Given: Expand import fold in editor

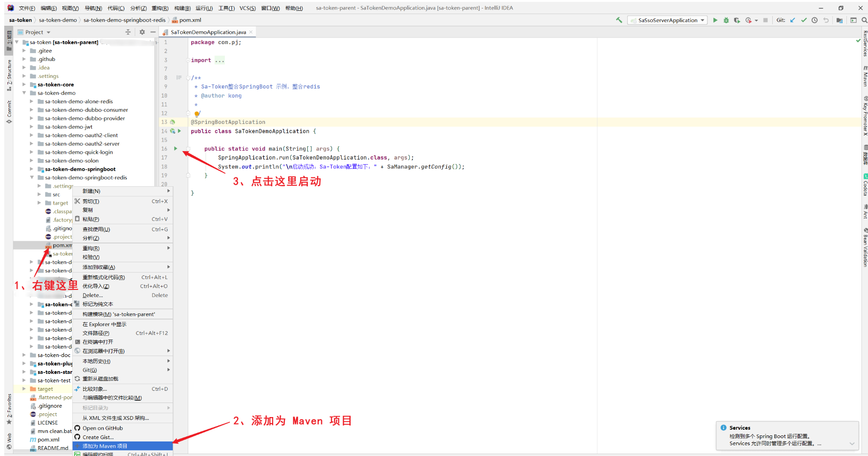Looking at the screenshot, I should (188, 60).
